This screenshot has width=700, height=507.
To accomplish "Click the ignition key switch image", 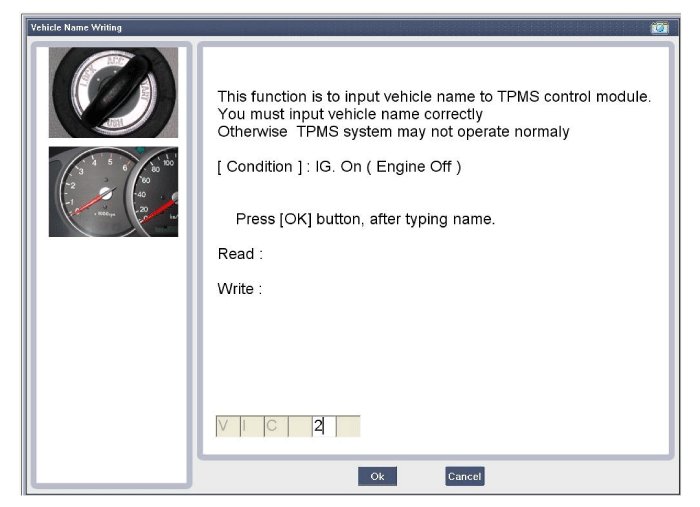I will coord(113,92).
